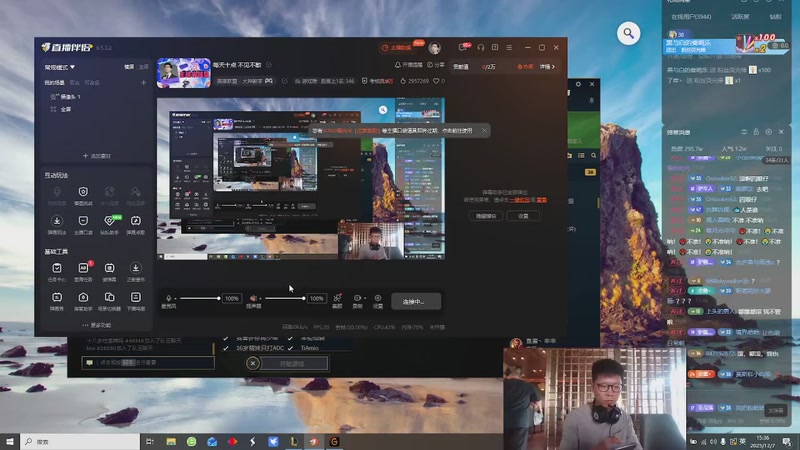Dismiss the notification banner over the preview
The width and height of the screenshot is (800, 450).
(x=484, y=131)
